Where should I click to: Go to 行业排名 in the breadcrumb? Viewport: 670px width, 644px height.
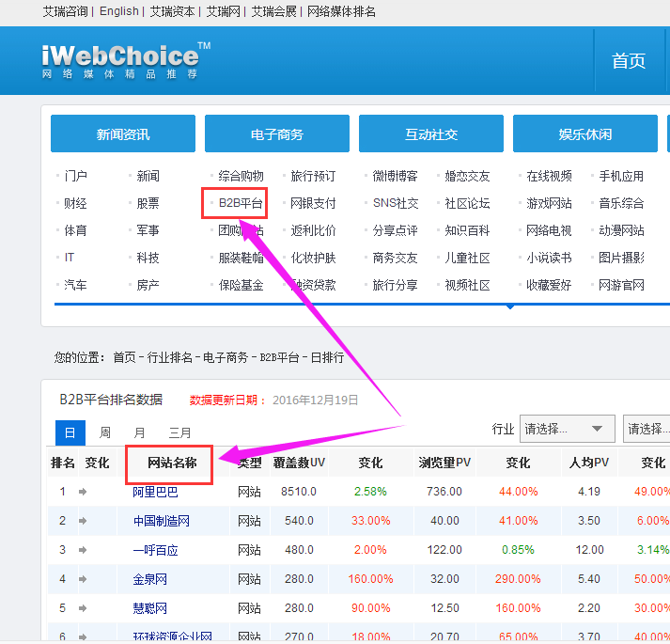point(170,357)
